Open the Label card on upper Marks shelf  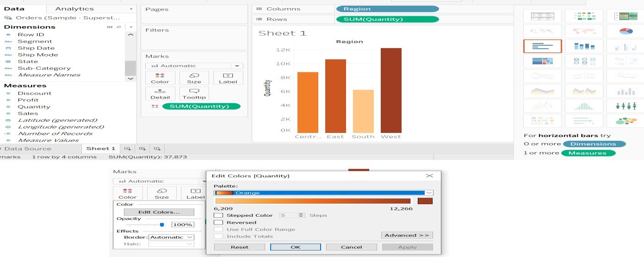point(228,78)
